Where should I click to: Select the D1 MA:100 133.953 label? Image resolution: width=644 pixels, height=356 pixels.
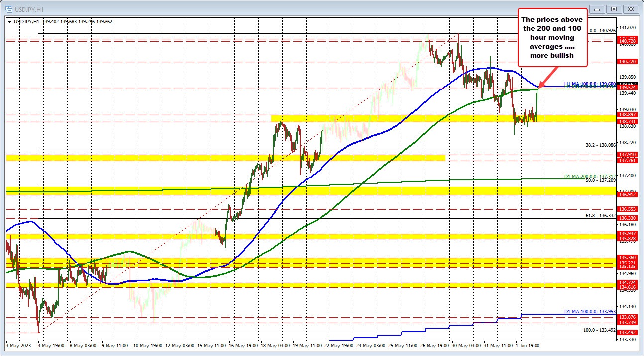click(x=590, y=311)
